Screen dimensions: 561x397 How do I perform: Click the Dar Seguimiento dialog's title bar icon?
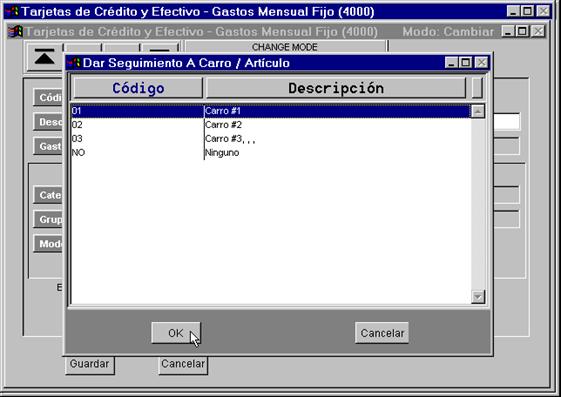click(74, 63)
